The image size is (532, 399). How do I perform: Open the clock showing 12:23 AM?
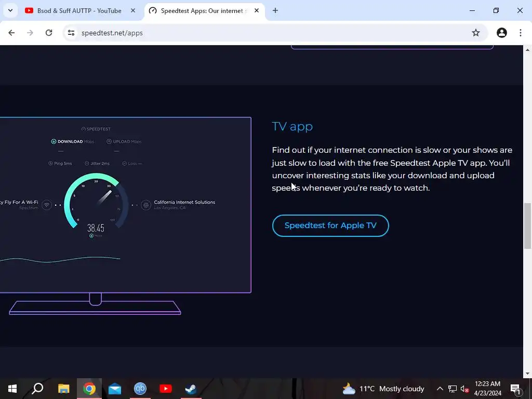(487, 389)
